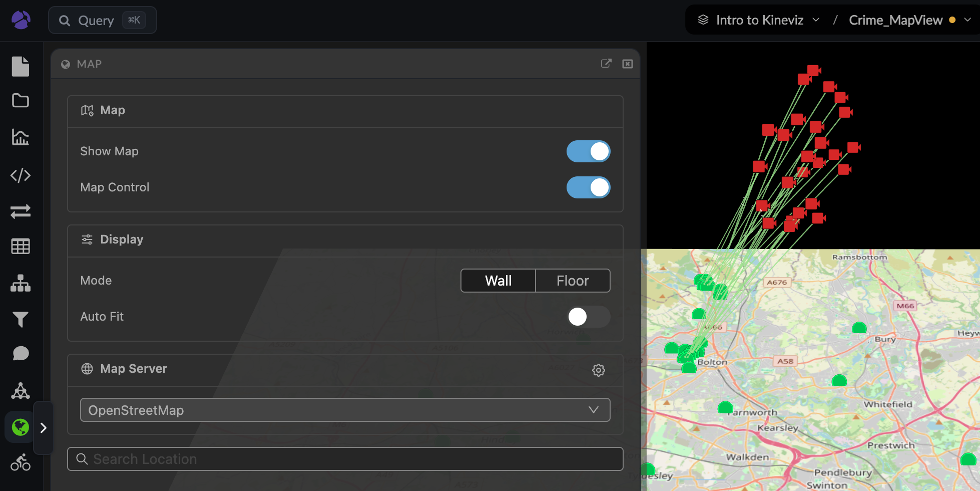Click the Kearsley label on map

pyautogui.click(x=777, y=428)
